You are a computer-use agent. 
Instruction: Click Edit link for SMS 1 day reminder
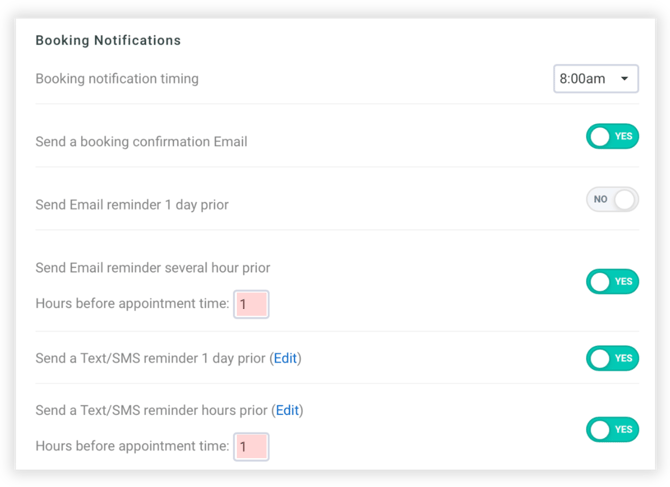(286, 358)
